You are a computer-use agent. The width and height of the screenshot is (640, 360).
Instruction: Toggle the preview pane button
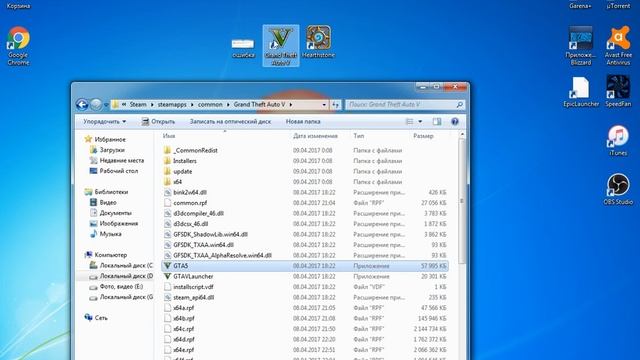point(437,121)
